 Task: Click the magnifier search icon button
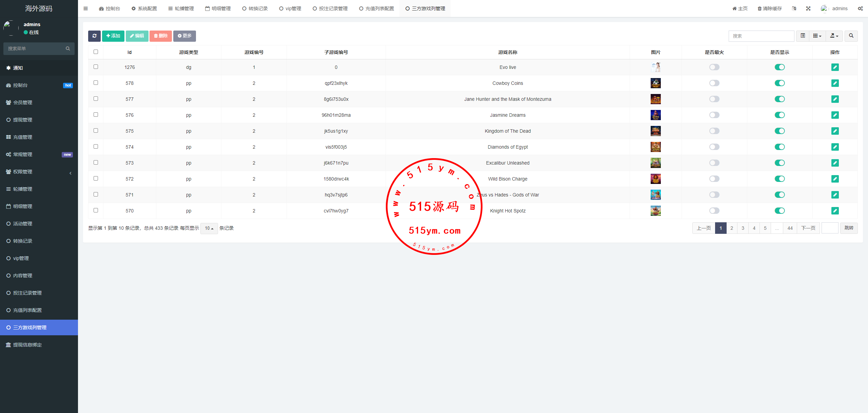pyautogui.click(x=851, y=36)
